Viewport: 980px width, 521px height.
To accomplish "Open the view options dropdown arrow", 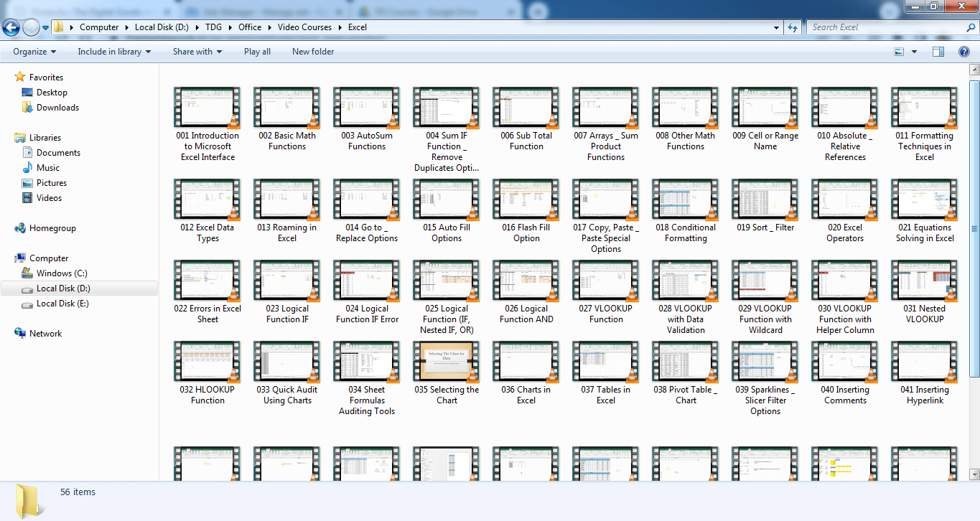I will tap(914, 52).
